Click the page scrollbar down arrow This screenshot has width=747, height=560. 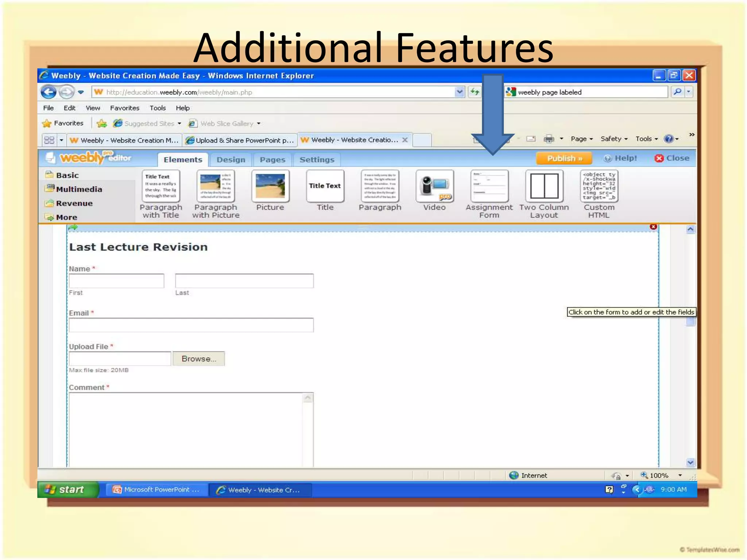click(x=690, y=462)
